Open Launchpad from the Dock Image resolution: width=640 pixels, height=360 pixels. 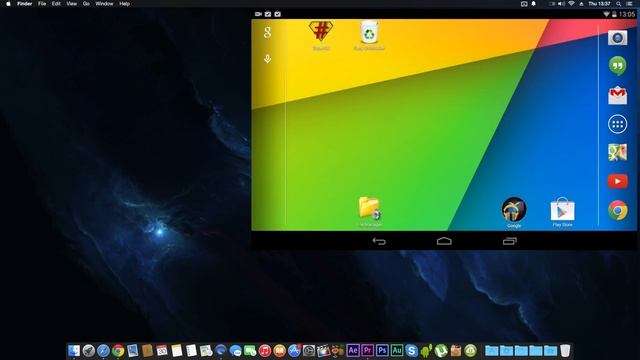click(89, 350)
